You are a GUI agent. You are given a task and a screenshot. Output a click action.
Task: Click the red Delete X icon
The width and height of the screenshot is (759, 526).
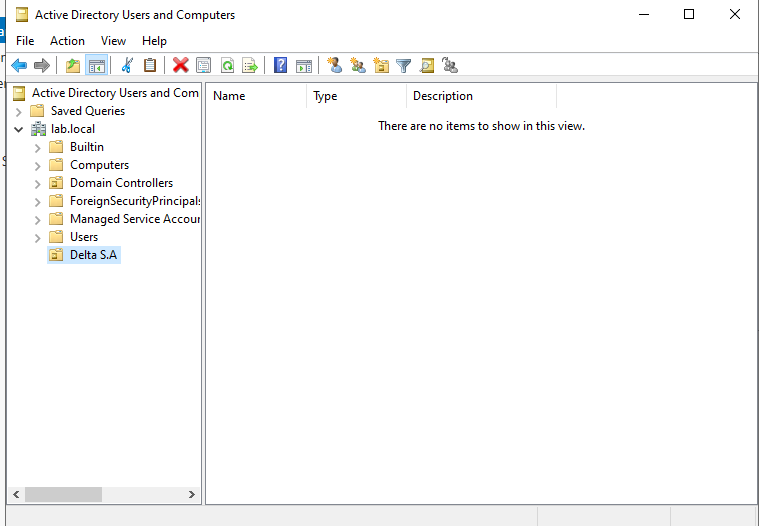[180, 66]
